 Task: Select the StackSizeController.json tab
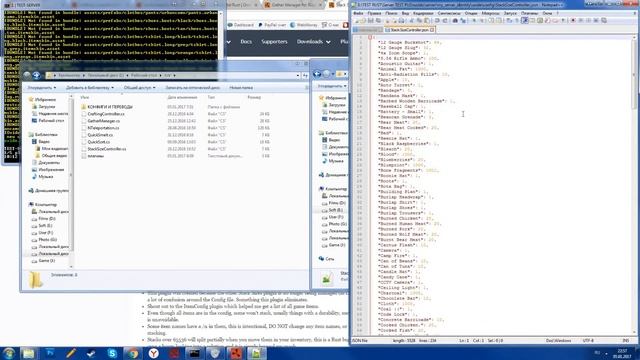pos(409,30)
